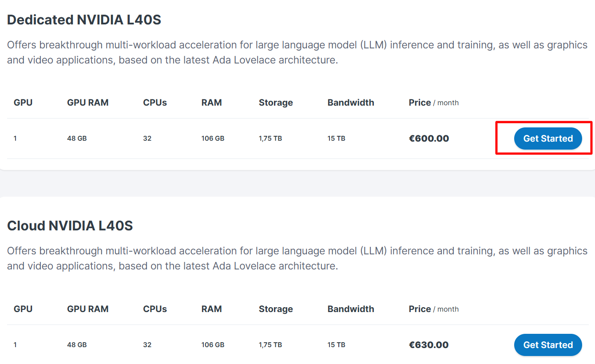Click 48 GB value in Cloud row
Image resolution: width=595 pixels, height=364 pixels.
tap(77, 345)
